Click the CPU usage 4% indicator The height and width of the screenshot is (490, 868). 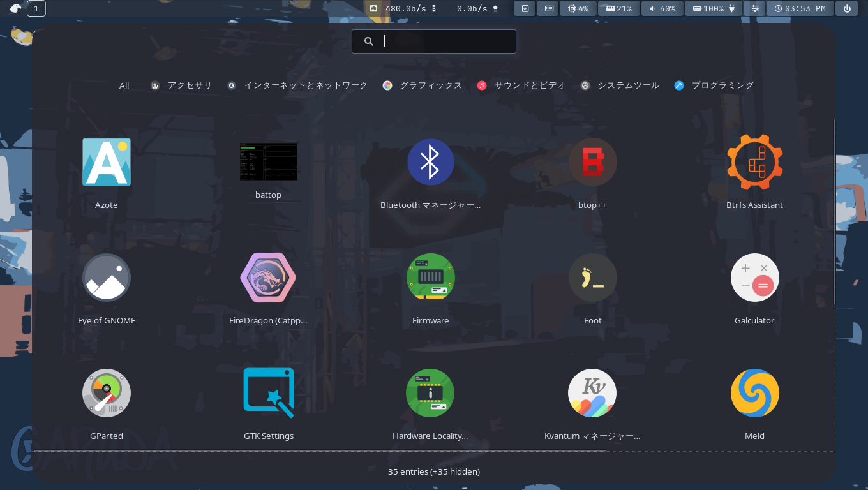tap(578, 8)
